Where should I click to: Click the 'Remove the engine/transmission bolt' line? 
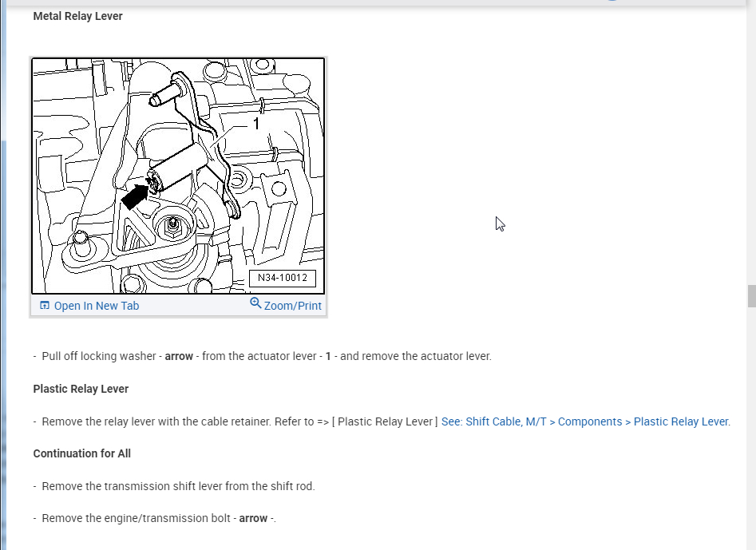(155, 518)
